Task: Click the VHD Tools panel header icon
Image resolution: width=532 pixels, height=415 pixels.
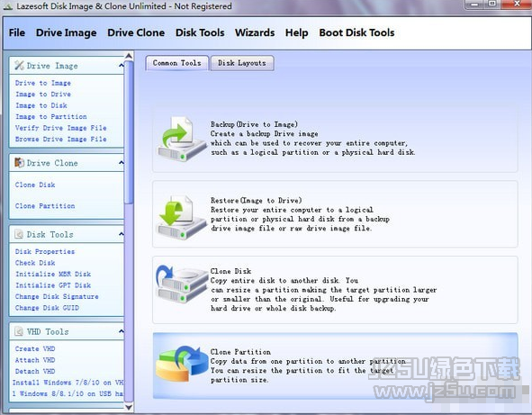Action: click(19, 331)
